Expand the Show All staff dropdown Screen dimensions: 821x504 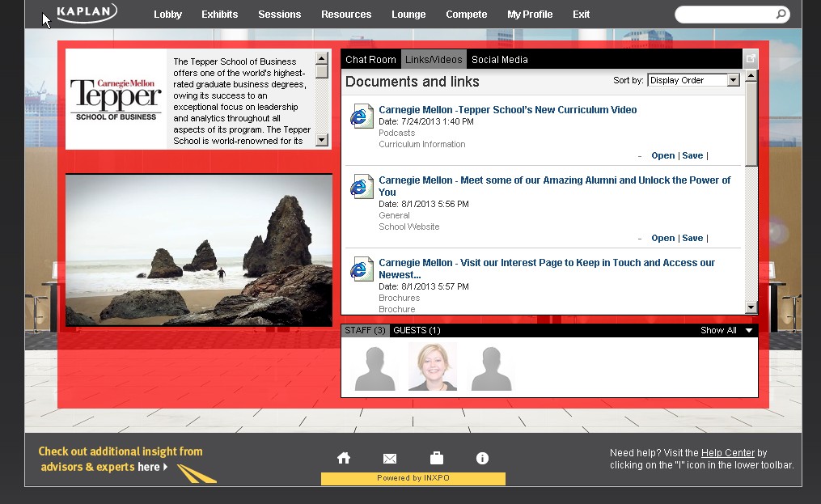(749, 330)
